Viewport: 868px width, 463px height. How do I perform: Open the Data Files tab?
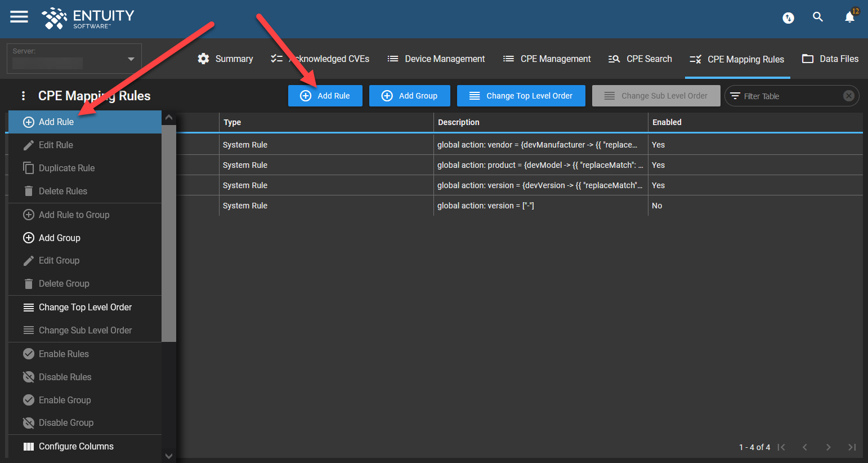(830, 59)
